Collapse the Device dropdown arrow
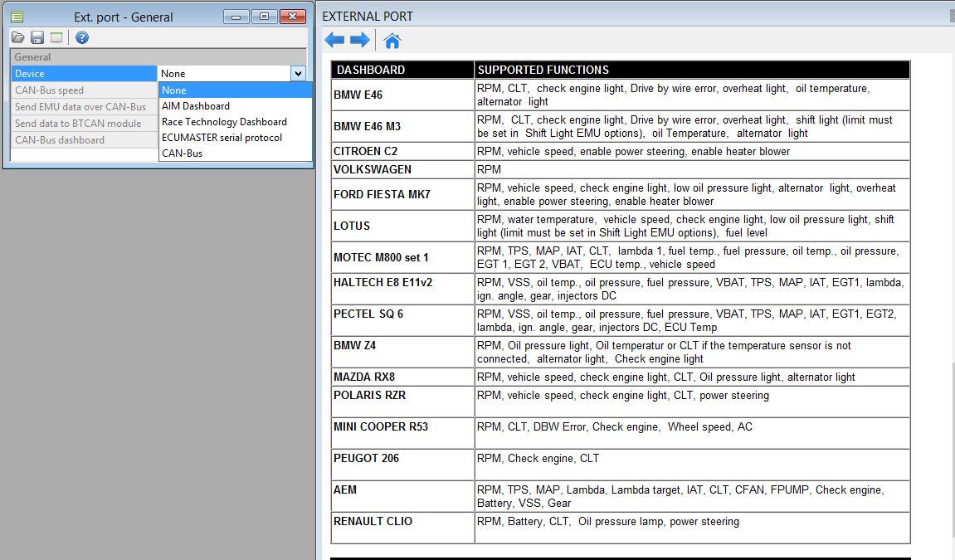This screenshot has width=955, height=560. 298,74
